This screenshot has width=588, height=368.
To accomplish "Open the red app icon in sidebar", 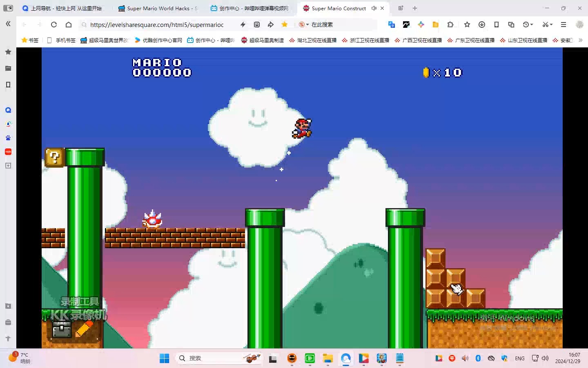I will click(8, 152).
